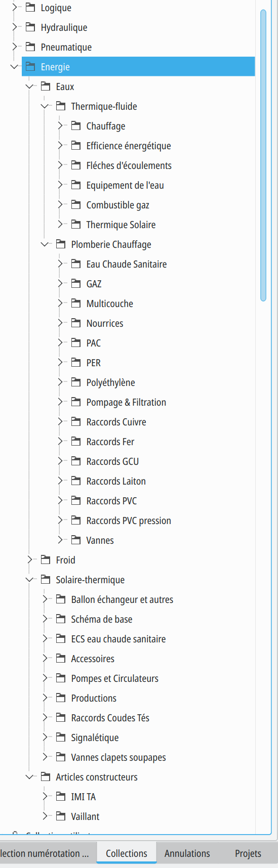The width and height of the screenshot is (278, 868).
Task: Expand the Froid node
Action: coord(29,560)
